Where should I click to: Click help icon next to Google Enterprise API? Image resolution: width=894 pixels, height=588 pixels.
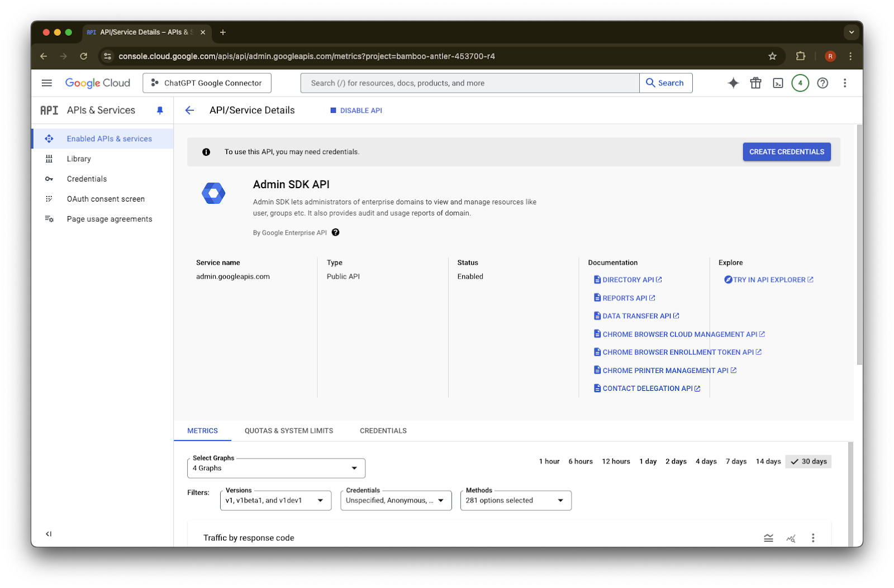[335, 233]
